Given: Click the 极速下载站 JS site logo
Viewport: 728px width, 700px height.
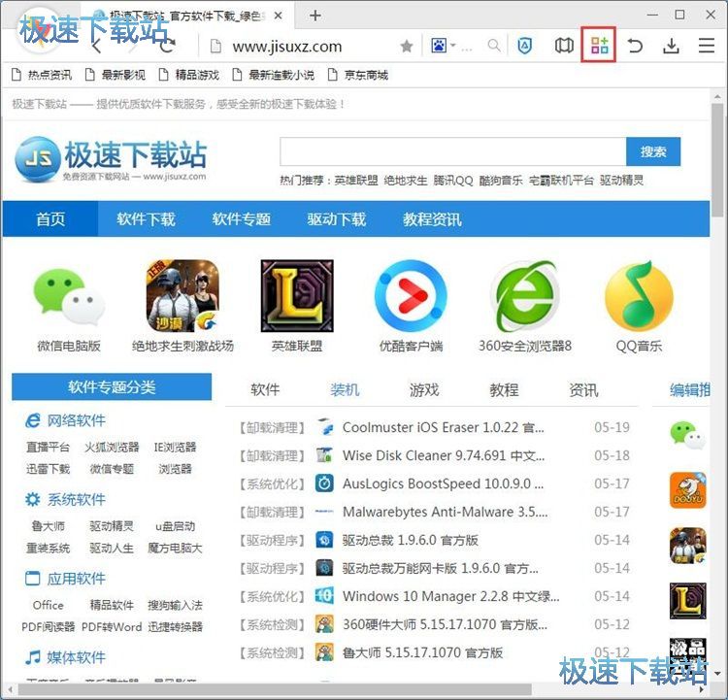Looking at the screenshot, I should (111, 159).
